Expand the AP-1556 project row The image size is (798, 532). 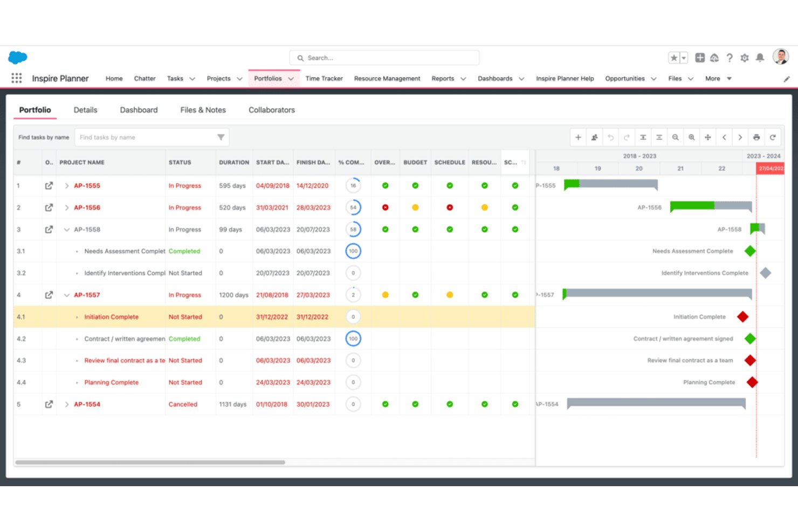point(67,208)
